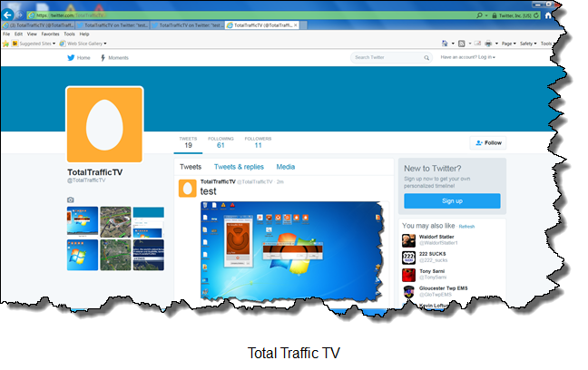Open Tony Sarni's avatar

[x=408, y=275]
